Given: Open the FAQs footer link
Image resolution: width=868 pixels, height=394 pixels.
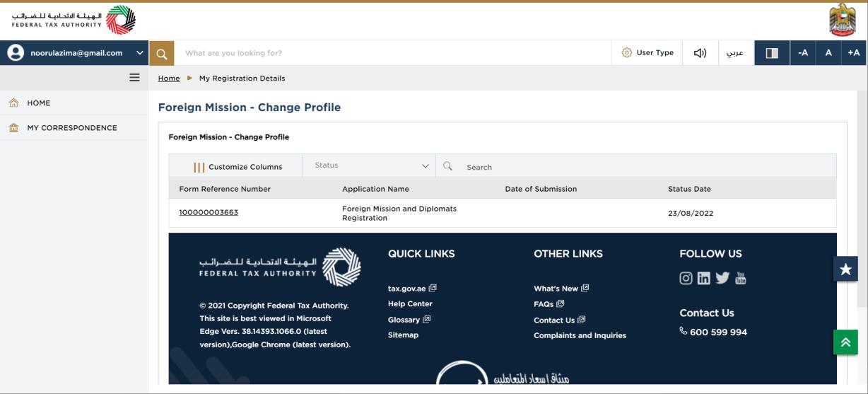Looking at the screenshot, I should click(x=549, y=303).
